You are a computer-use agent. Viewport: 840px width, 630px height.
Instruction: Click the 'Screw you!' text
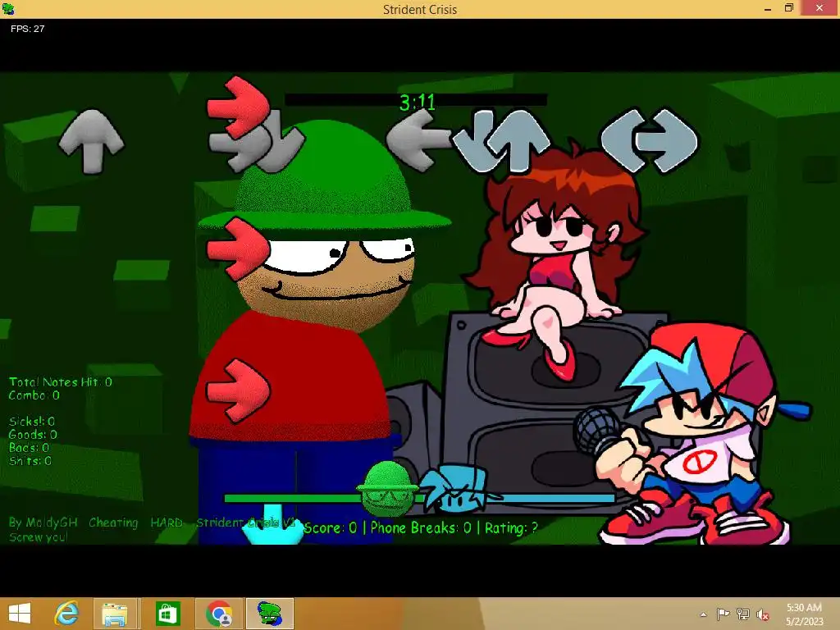click(38, 536)
